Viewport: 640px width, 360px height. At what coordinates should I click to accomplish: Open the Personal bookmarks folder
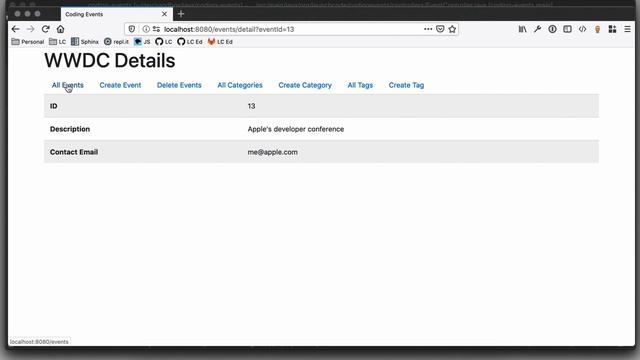click(28, 42)
